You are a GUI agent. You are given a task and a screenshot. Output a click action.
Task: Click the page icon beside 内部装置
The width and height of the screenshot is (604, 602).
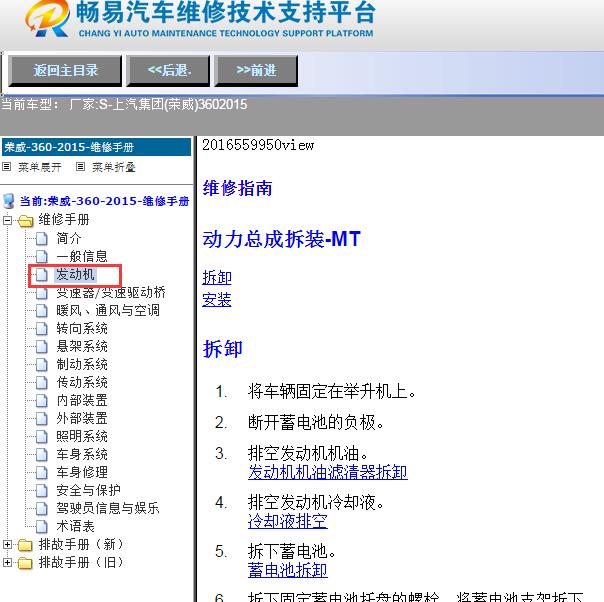coord(42,401)
